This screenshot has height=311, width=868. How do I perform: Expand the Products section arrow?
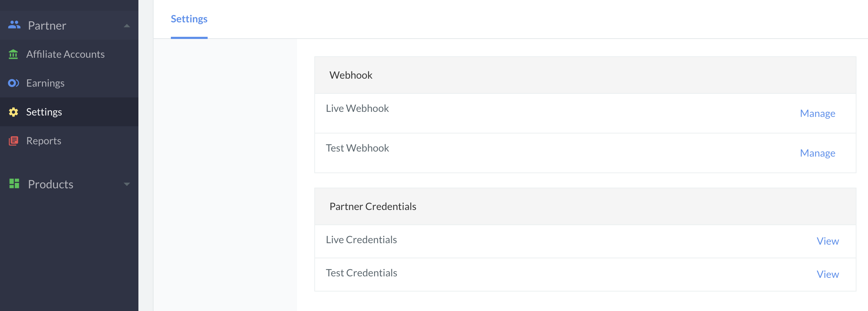pyautogui.click(x=127, y=184)
